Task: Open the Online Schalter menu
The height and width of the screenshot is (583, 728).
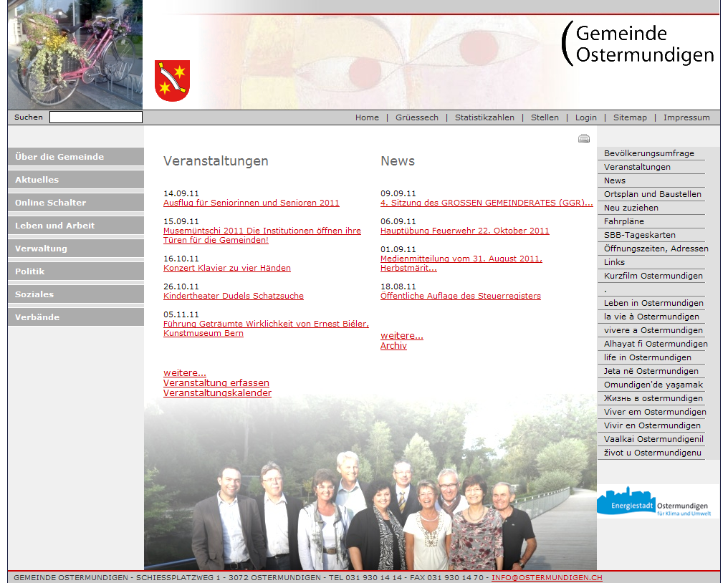Action: (x=76, y=203)
